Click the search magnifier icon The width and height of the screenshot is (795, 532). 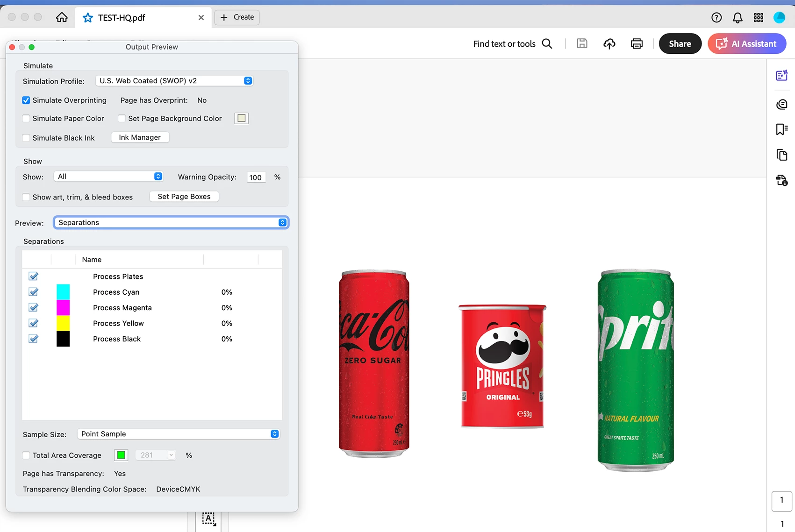[547, 43]
